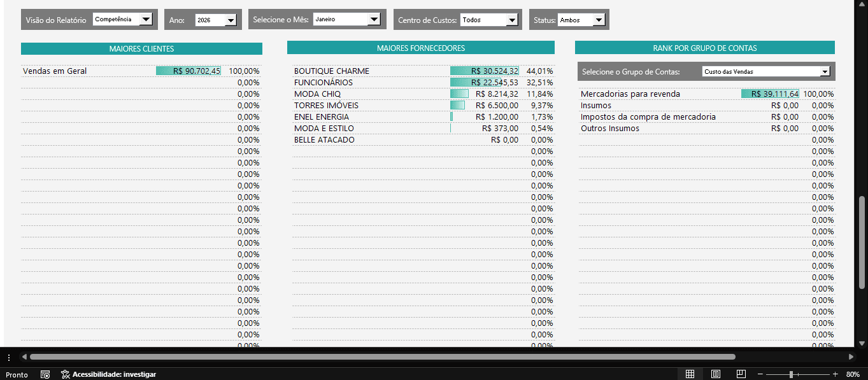Click the MAIORES CLIENTES header
868x380 pixels.
coord(141,48)
